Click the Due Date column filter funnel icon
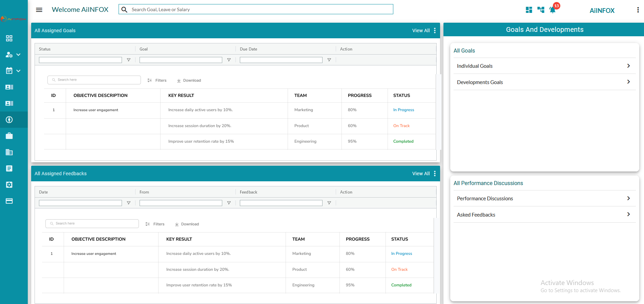Image resolution: width=644 pixels, height=304 pixels. [329, 60]
